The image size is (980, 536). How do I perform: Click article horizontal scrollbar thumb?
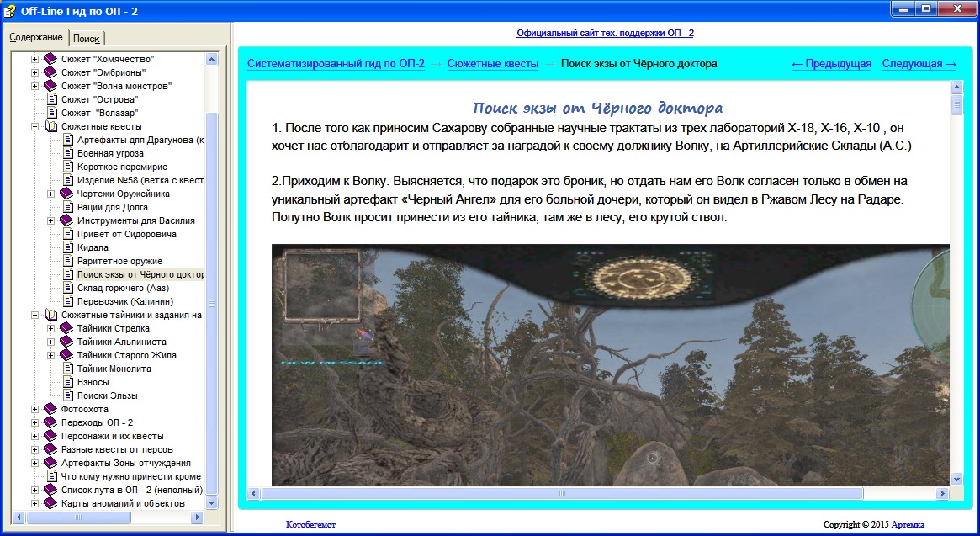click(562, 493)
